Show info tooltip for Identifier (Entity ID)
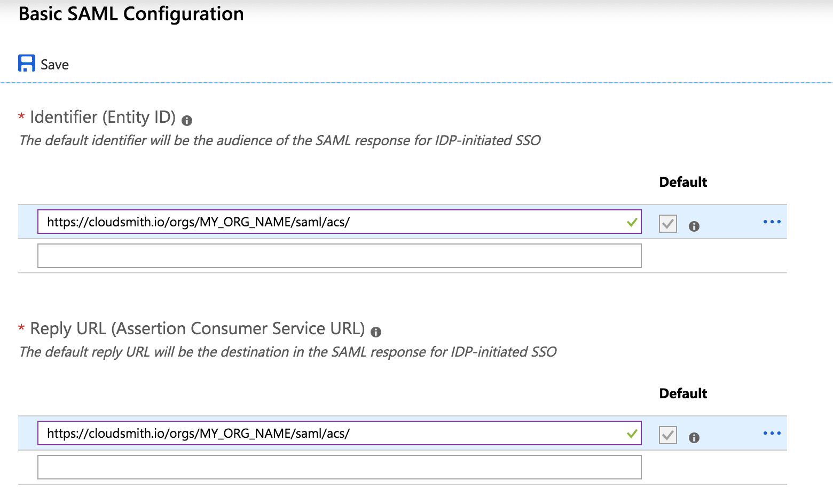Screen dimensions: 833x504 tap(187, 121)
